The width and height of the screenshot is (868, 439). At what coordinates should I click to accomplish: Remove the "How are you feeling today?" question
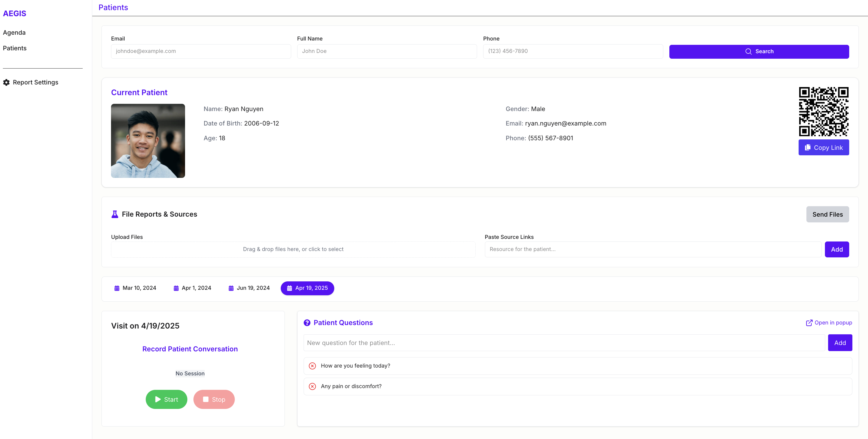point(312,366)
